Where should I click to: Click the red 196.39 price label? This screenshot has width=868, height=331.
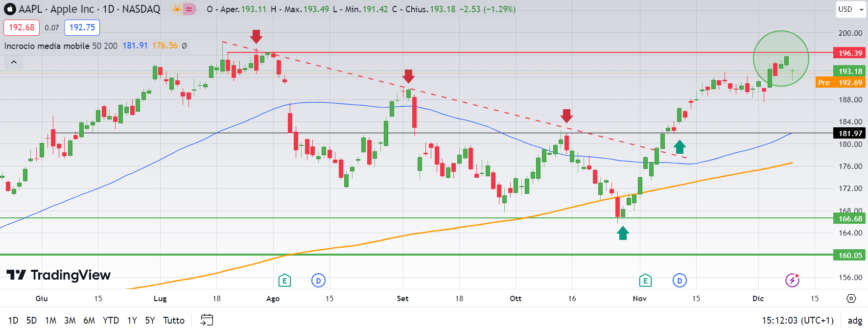[849, 53]
